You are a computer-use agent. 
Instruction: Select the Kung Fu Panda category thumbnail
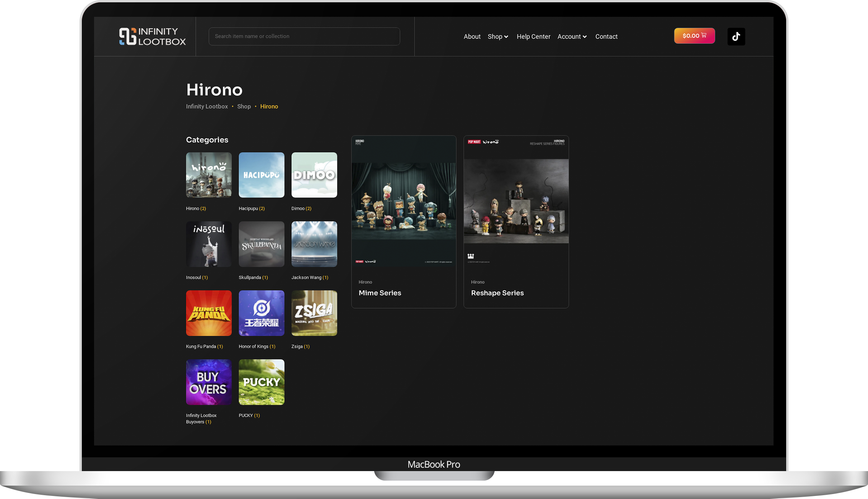[209, 313]
